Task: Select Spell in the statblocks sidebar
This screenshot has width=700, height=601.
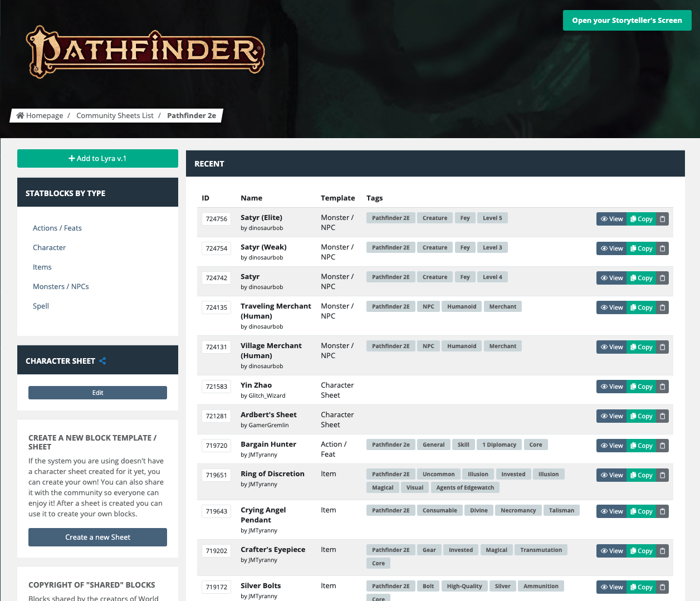Action: [41, 306]
